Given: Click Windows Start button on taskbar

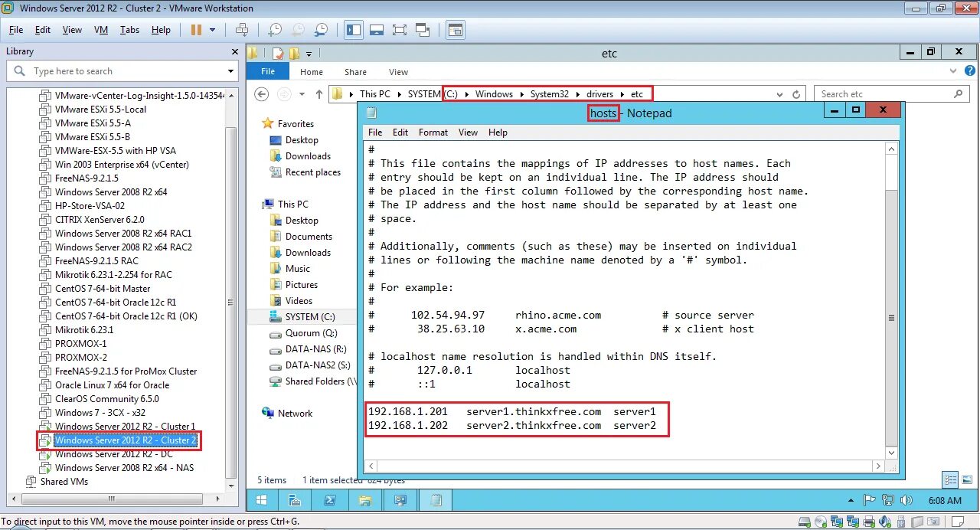Looking at the screenshot, I should 261,501.
